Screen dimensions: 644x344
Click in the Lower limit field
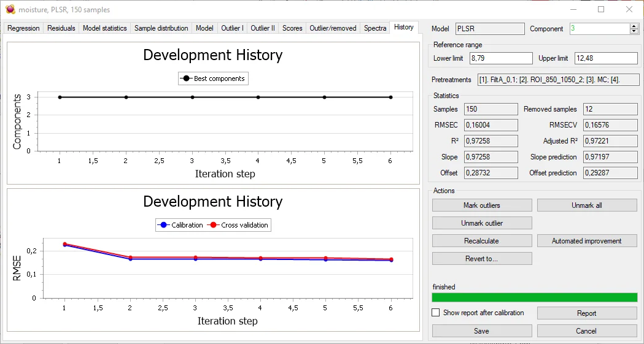501,58
